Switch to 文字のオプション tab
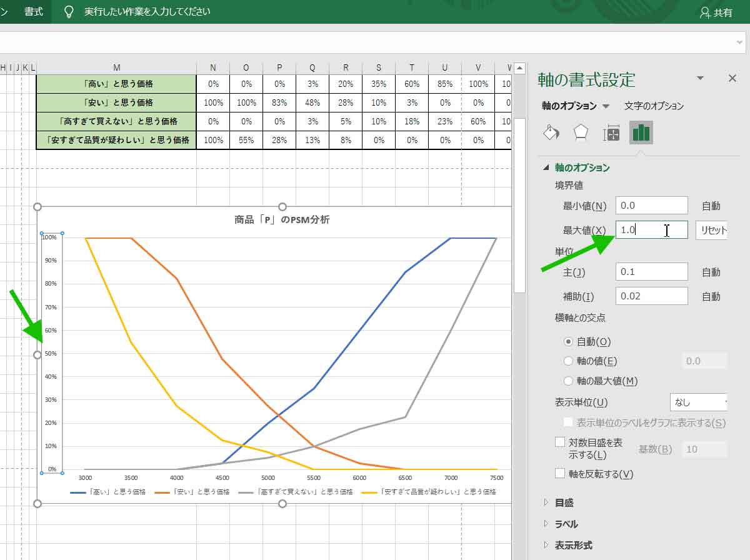Viewport: 750px width, 560px height. [654, 106]
